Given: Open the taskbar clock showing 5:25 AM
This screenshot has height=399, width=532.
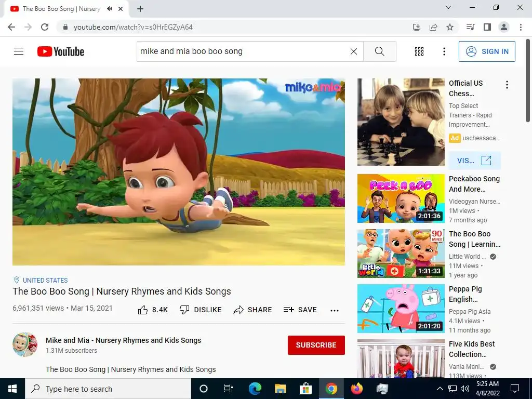Looking at the screenshot, I should [x=487, y=389].
